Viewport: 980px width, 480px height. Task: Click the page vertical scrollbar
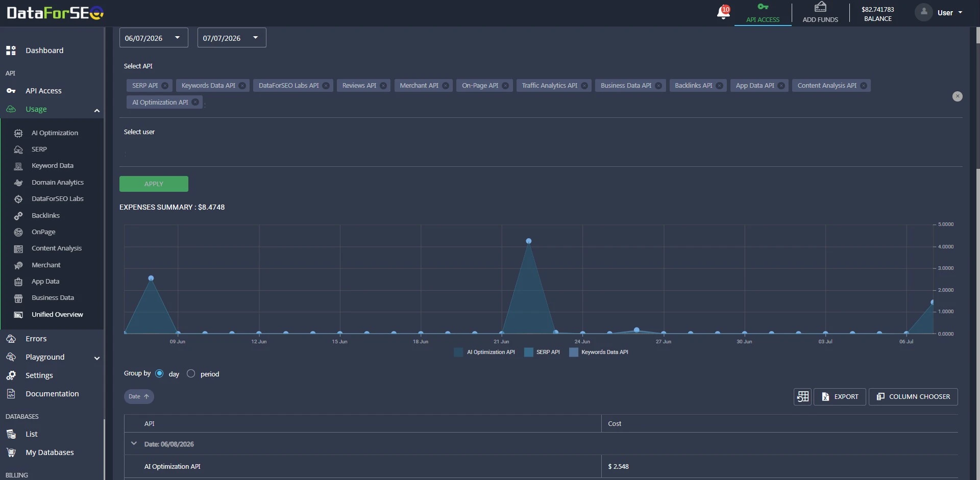[977, 98]
